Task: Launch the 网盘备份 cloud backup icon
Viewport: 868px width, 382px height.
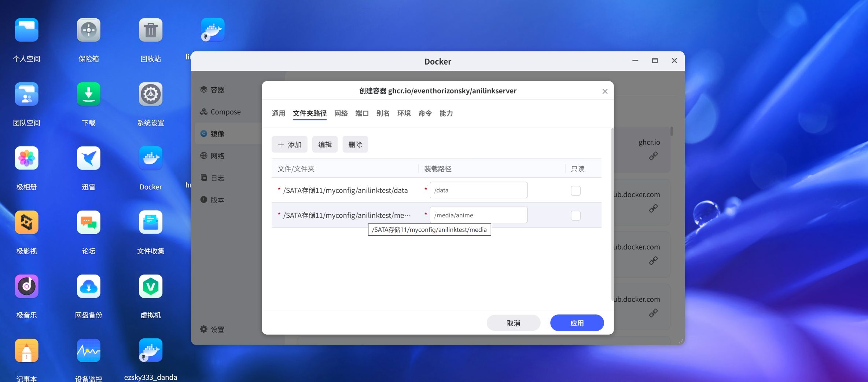Action: pyautogui.click(x=88, y=287)
